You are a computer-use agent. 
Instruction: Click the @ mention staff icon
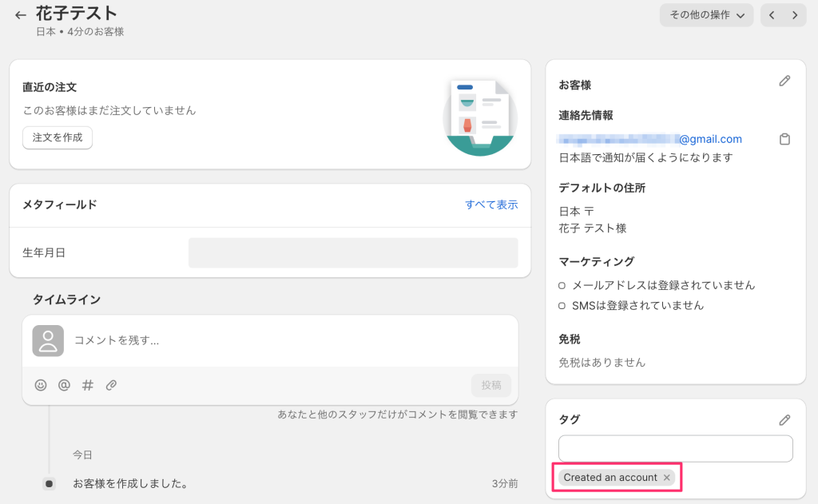coord(64,385)
